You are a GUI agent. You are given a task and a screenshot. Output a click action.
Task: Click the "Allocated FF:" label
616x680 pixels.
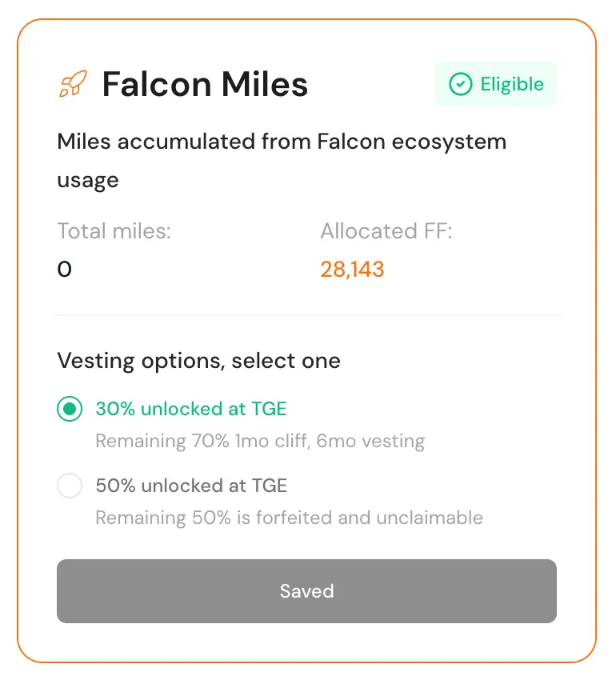[x=386, y=231]
